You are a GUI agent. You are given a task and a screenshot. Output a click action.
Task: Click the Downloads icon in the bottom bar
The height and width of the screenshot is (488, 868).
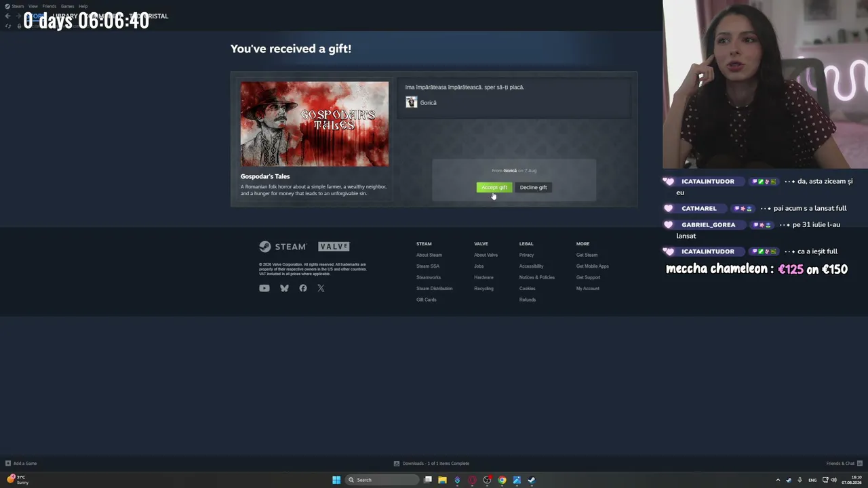coord(397,464)
